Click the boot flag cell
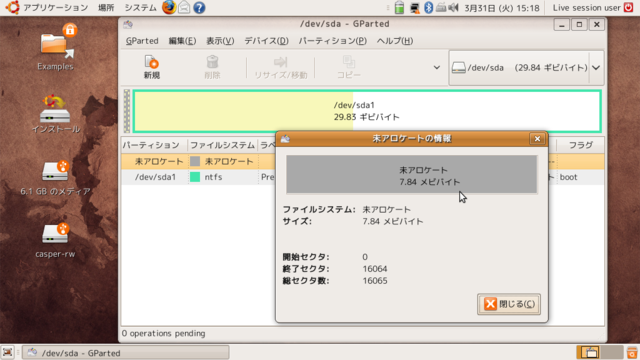This screenshot has width=640, height=360. (569, 177)
